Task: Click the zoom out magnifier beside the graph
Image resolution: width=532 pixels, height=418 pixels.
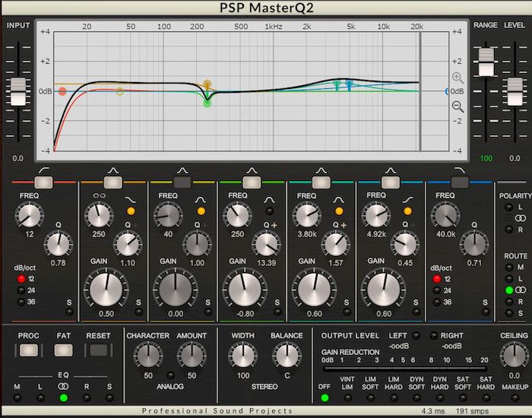Action: (458, 106)
